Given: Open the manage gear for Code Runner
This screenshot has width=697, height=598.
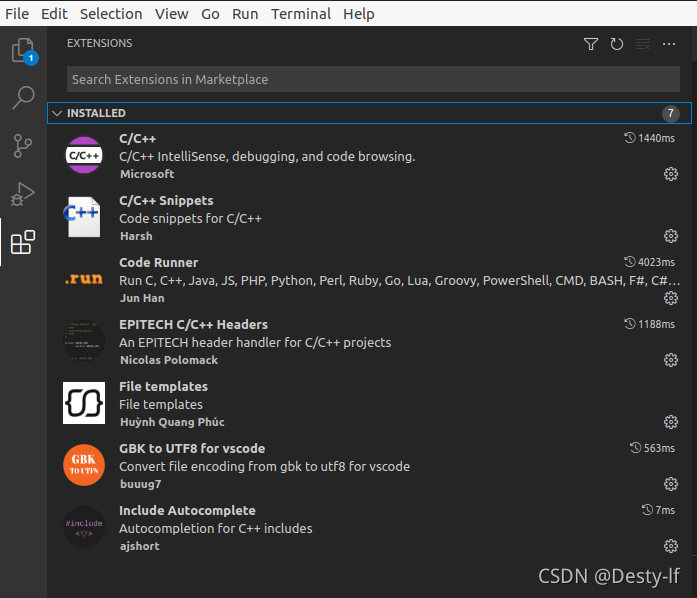Looking at the screenshot, I should pos(671,298).
